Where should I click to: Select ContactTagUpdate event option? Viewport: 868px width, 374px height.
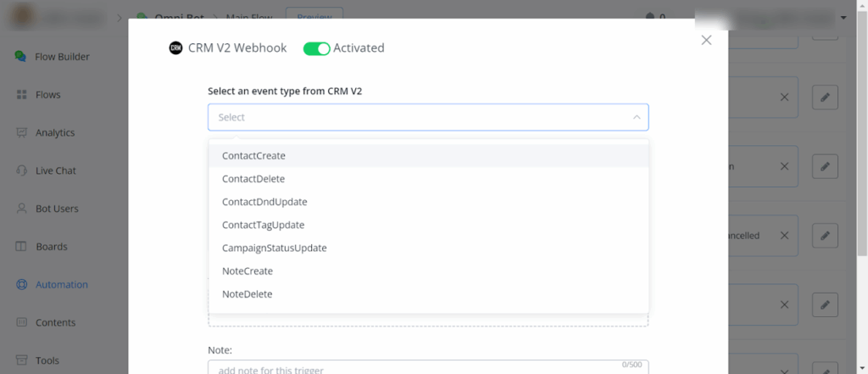[x=263, y=225]
